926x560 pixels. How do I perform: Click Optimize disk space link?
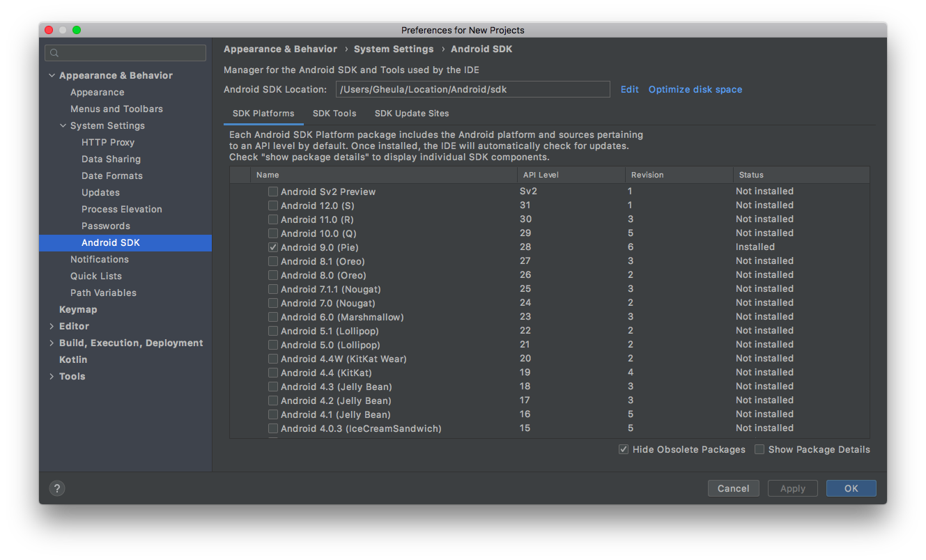695,89
